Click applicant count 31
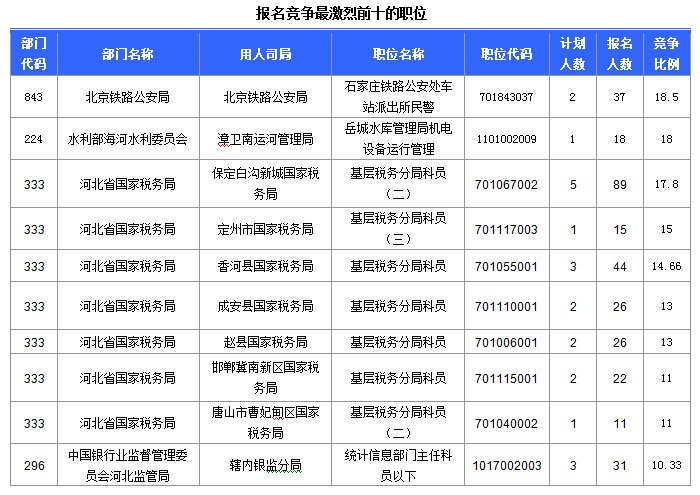The image size is (700, 495). 620,466
